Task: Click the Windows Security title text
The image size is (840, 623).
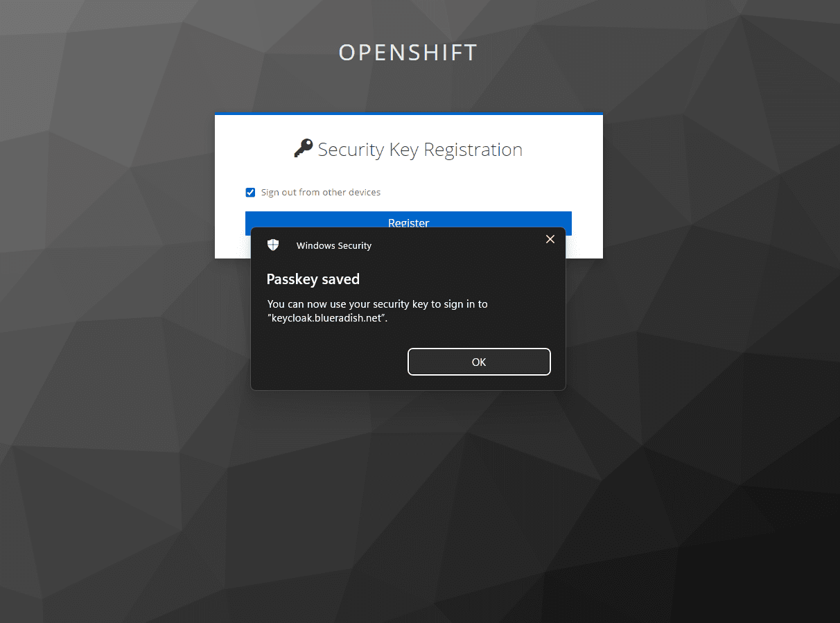Action: (334, 245)
